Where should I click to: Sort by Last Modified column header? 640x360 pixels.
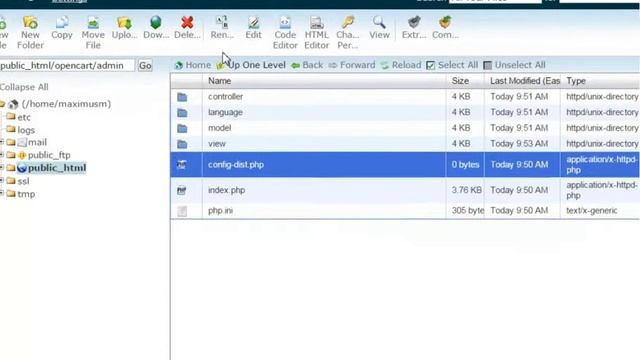(522, 81)
